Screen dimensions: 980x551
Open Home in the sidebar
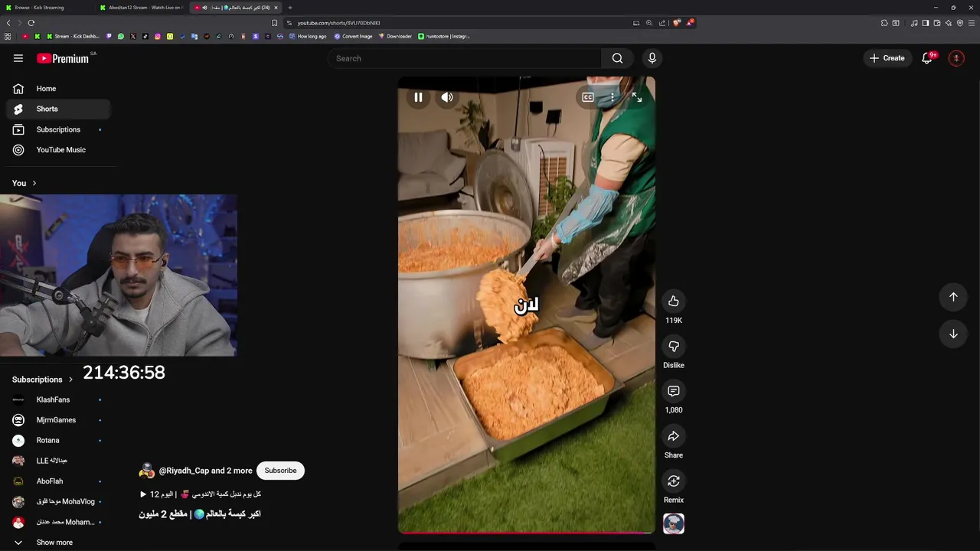pyautogui.click(x=58, y=89)
